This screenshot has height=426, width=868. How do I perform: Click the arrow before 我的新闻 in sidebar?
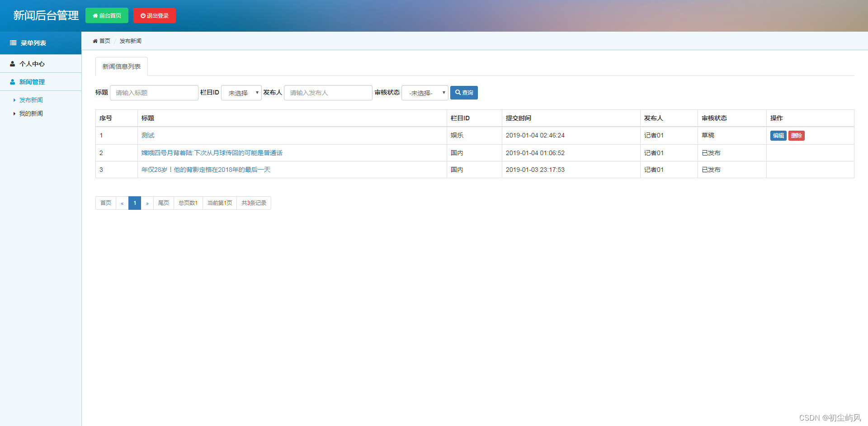click(14, 114)
